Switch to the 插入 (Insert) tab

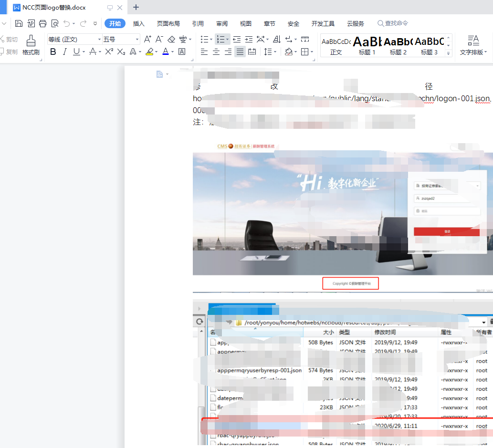coord(139,23)
